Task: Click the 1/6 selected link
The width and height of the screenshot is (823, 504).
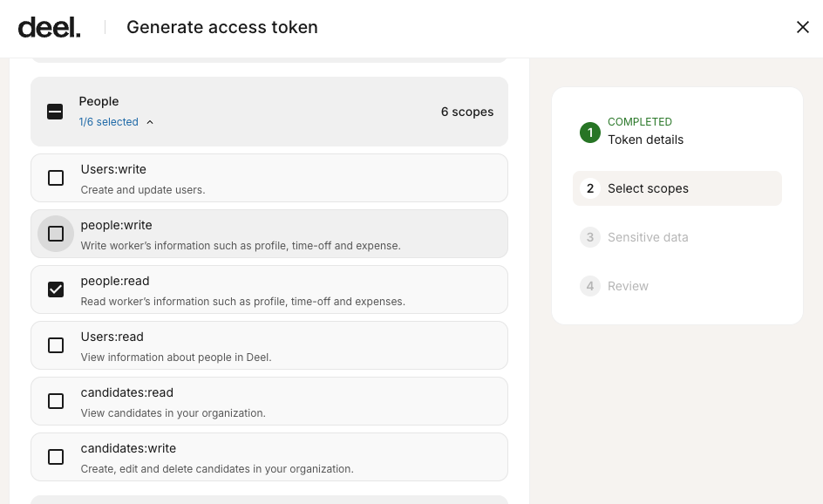Action: point(108,122)
